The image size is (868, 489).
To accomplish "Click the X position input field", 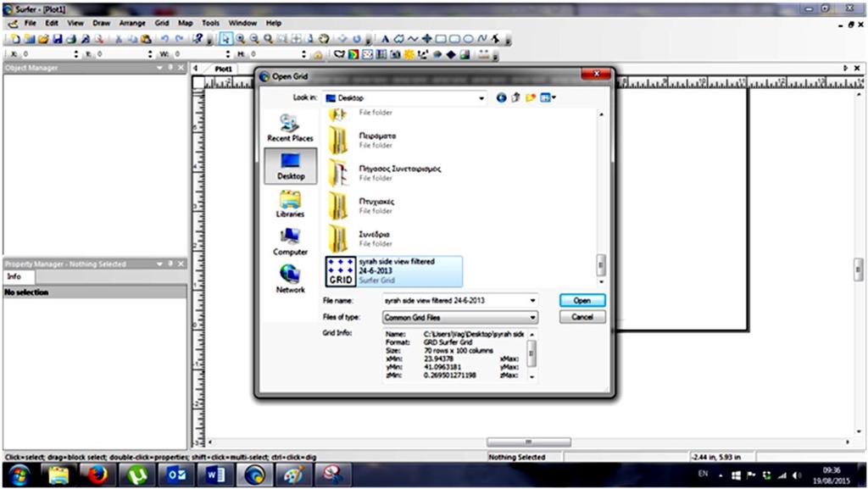I will click(46, 54).
